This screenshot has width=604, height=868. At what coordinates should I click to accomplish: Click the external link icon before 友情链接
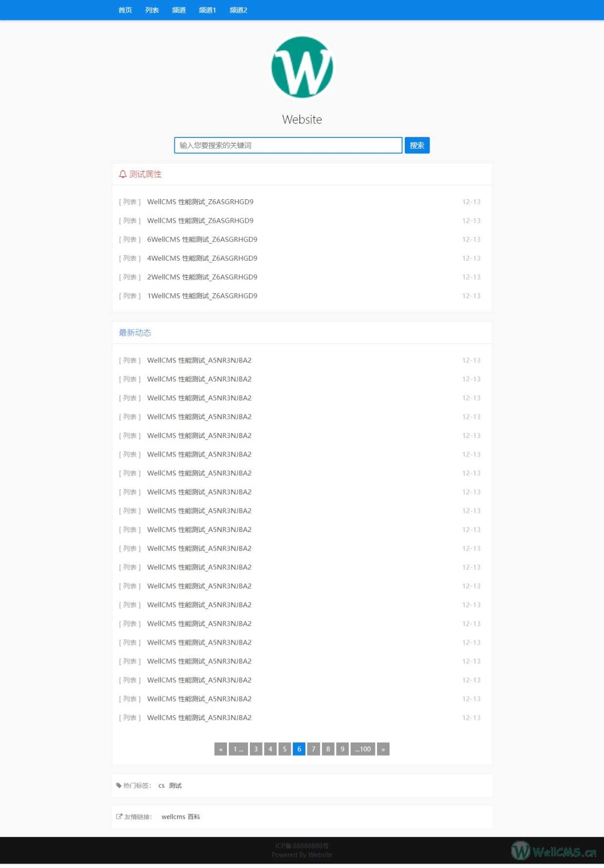pyautogui.click(x=119, y=816)
